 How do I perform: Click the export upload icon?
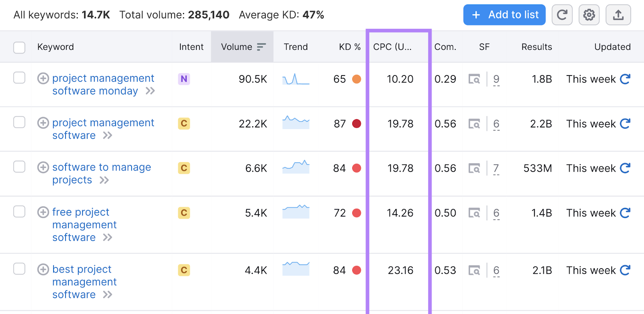(x=618, y=15)
